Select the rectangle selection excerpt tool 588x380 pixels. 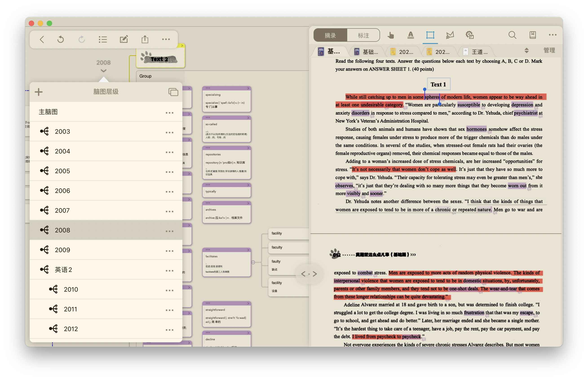tap(430, 35)
